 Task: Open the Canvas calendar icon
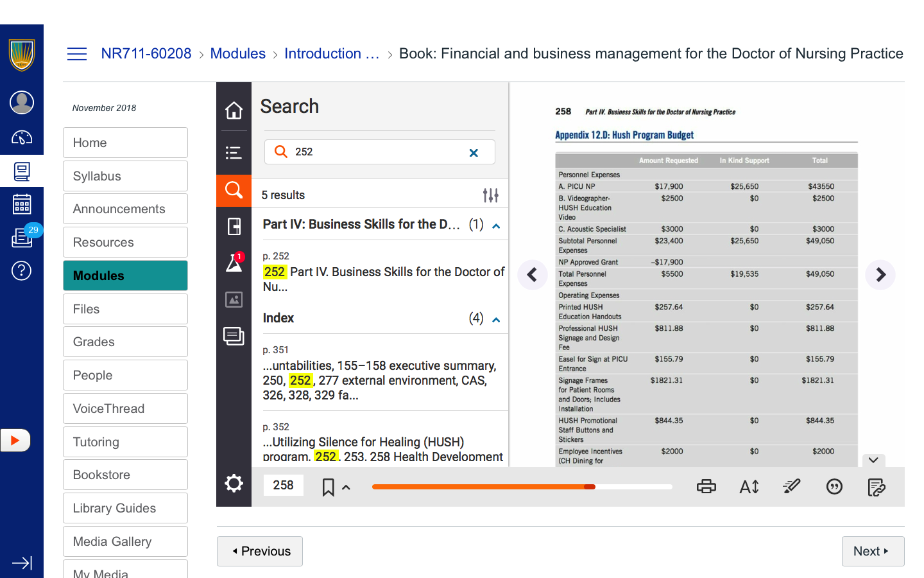click(x=22, y=204)
